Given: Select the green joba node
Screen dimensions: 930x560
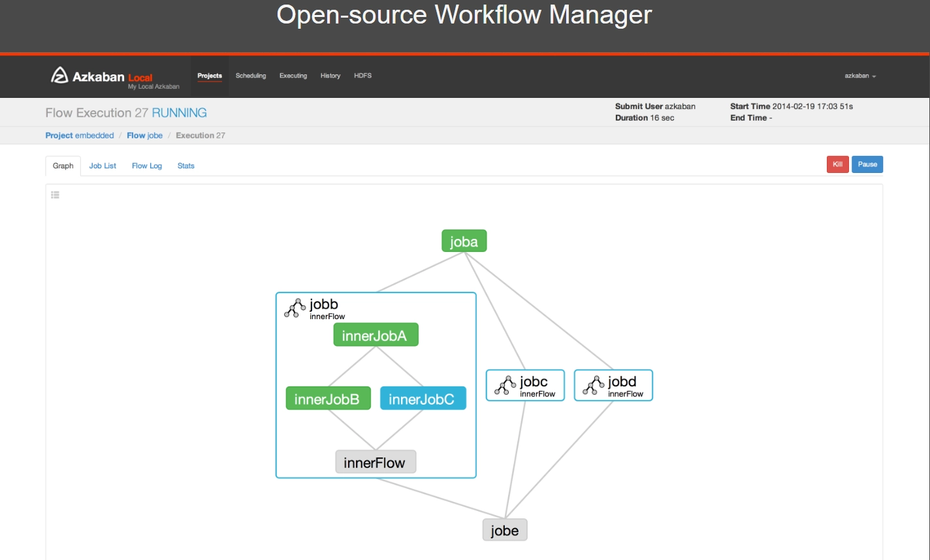Looking at the screenshot, I should [464, 241].
